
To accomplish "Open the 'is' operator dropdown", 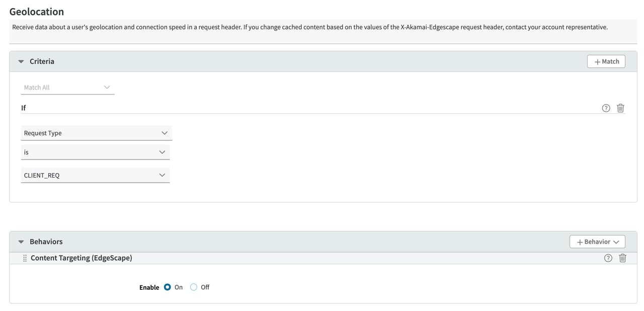I will tap(96, 152).
